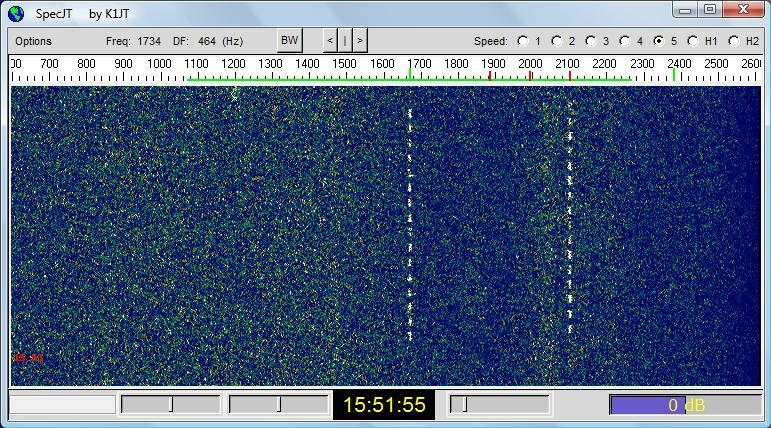This screenshot has height=428, width=771.
Task: Click the 15:51:55 clock display
Action: [384, 405]
